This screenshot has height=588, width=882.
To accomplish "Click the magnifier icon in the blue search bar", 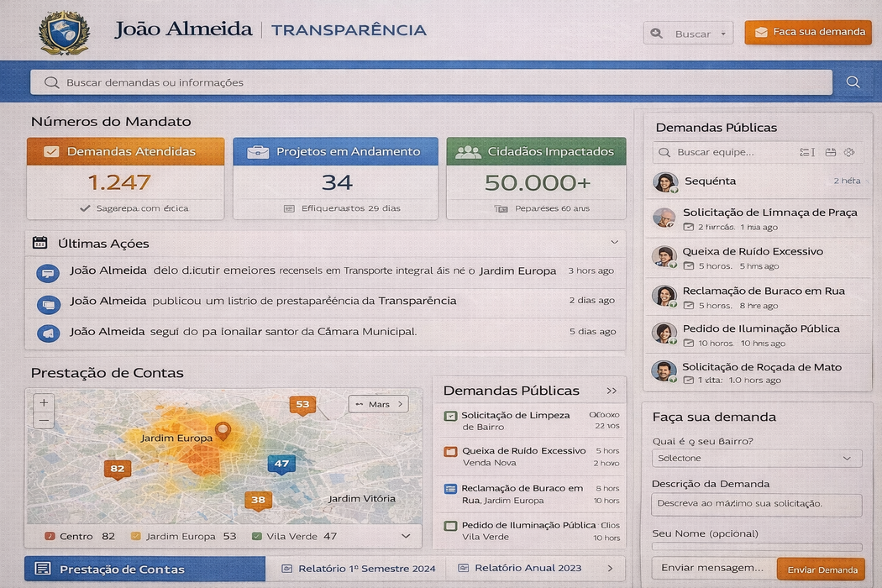I will pyautogui.click(x=853, y=82).
